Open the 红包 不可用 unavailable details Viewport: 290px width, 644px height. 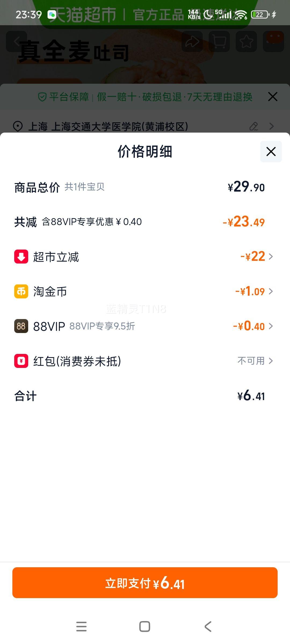tap(255, 361)
